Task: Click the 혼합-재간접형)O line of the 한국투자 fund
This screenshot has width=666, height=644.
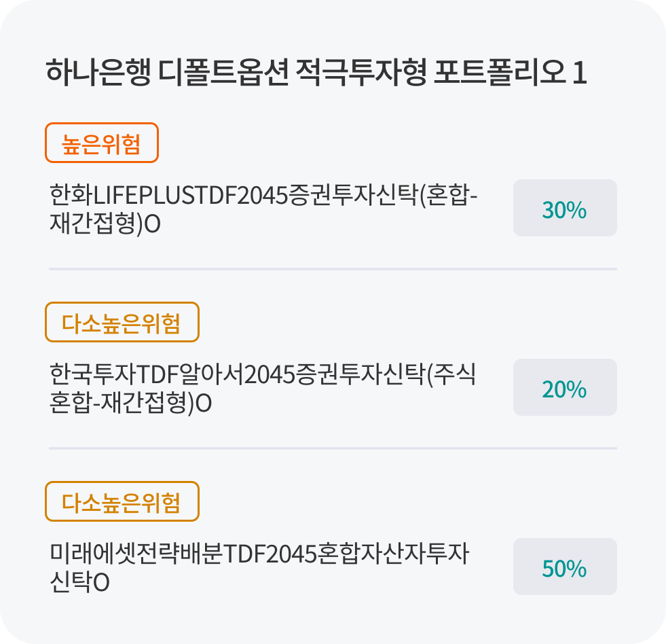Action: point(131,403)
